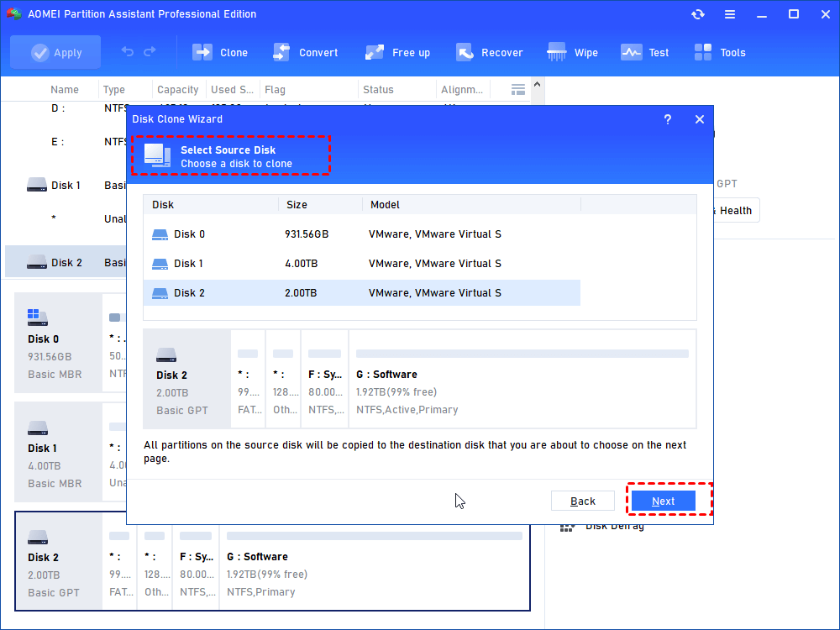This screenshot has width=840, height=630.
Task: Select G : Software partition in wizard preview
Action: pyautogui.click(x=522, y=380)
